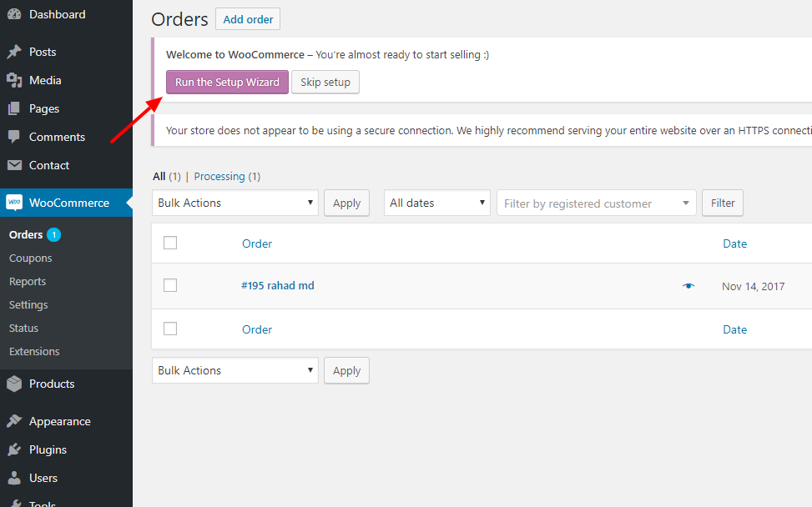
Task: Go to Extensions submenu item
Action: pyautogui.click(x=34, y=351)
